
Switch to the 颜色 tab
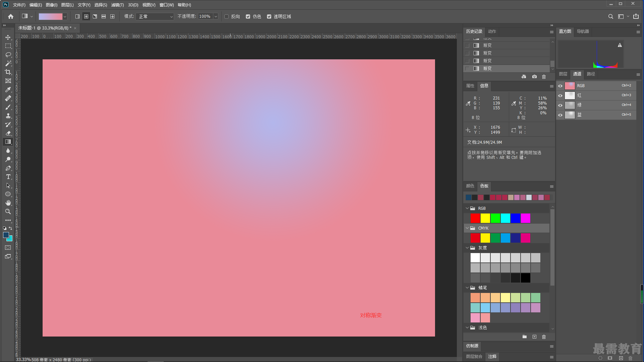click(x=470, y=186)
